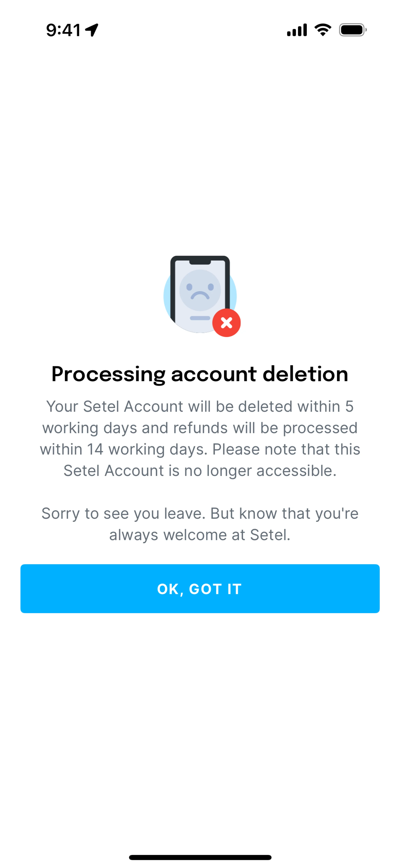Tap the battery indicator icon
This screenshot has height=868, width=400.
[x=352, y=30]
